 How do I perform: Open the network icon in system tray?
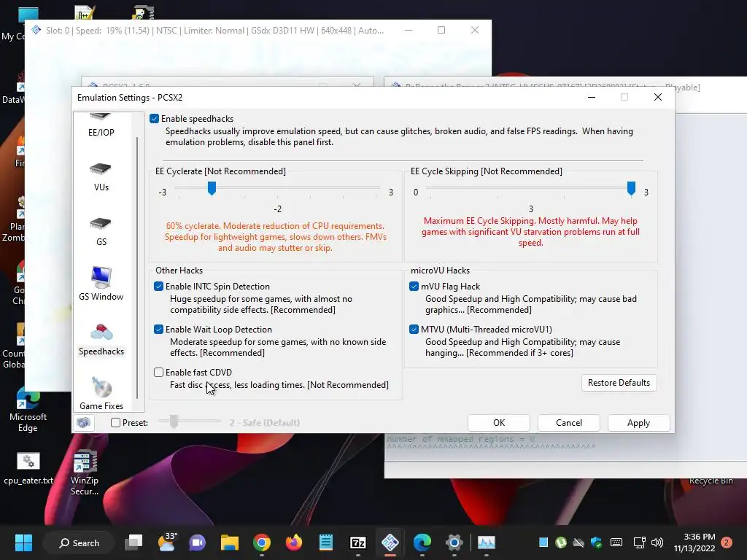(x=639, y=542)
